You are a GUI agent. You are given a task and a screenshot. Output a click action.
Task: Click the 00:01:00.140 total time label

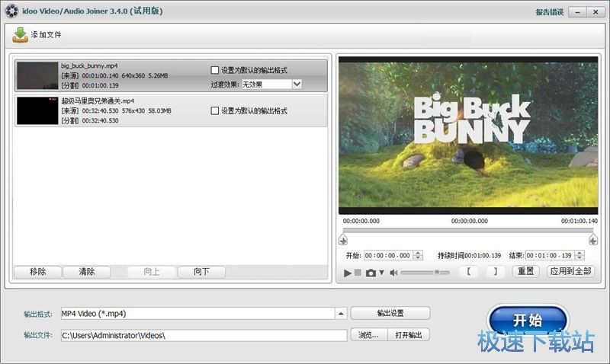pos(579,221)
